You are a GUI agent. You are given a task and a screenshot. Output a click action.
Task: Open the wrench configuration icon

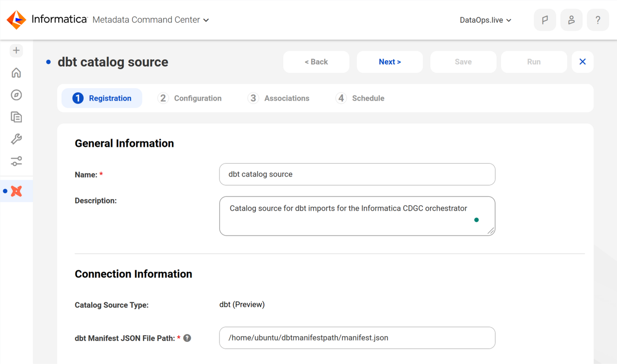(16, 139)
